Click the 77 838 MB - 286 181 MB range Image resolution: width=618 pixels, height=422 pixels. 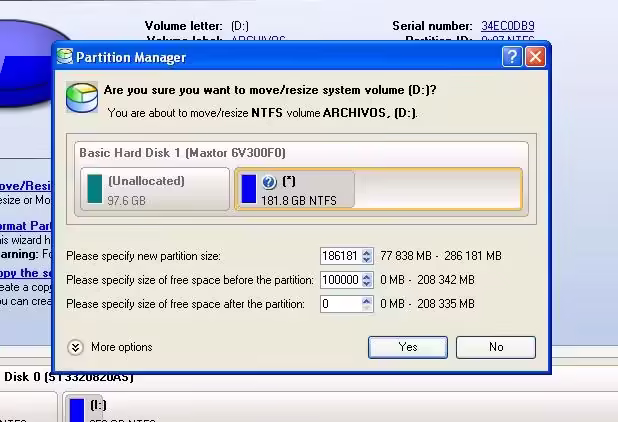[441, 256]
